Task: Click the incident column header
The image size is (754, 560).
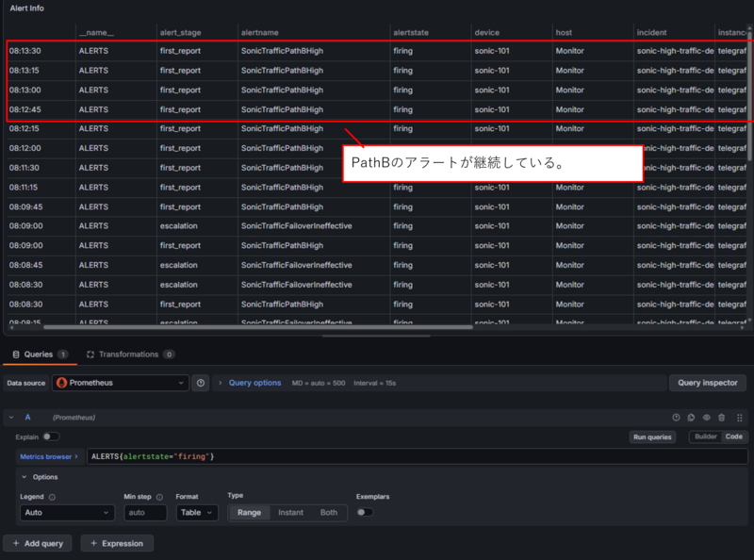Action: point(651,33)
